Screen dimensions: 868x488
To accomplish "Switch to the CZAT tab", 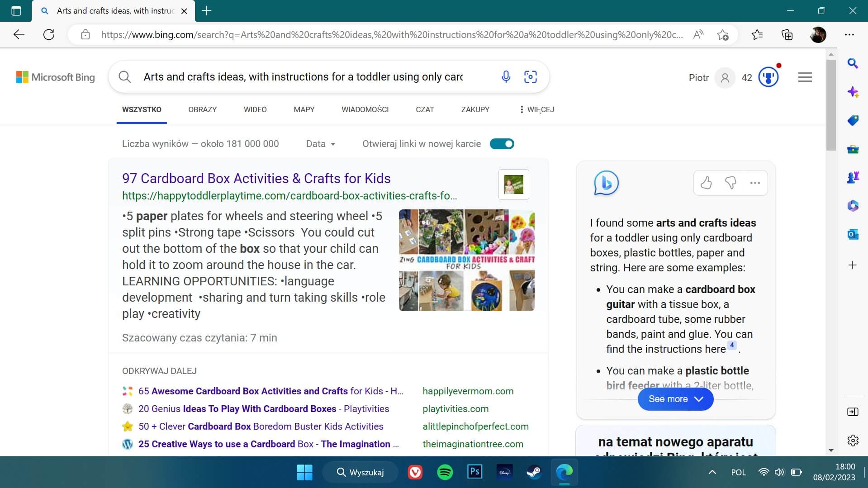I will (424, 109).
